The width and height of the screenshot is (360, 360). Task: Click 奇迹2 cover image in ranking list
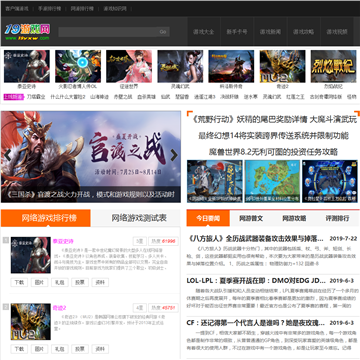(31, 322)
